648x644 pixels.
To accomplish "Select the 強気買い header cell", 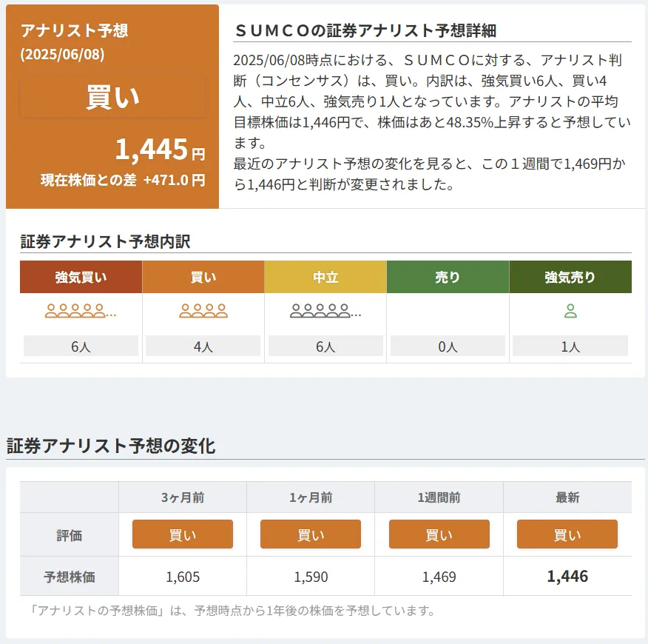I will coord(81,278).
